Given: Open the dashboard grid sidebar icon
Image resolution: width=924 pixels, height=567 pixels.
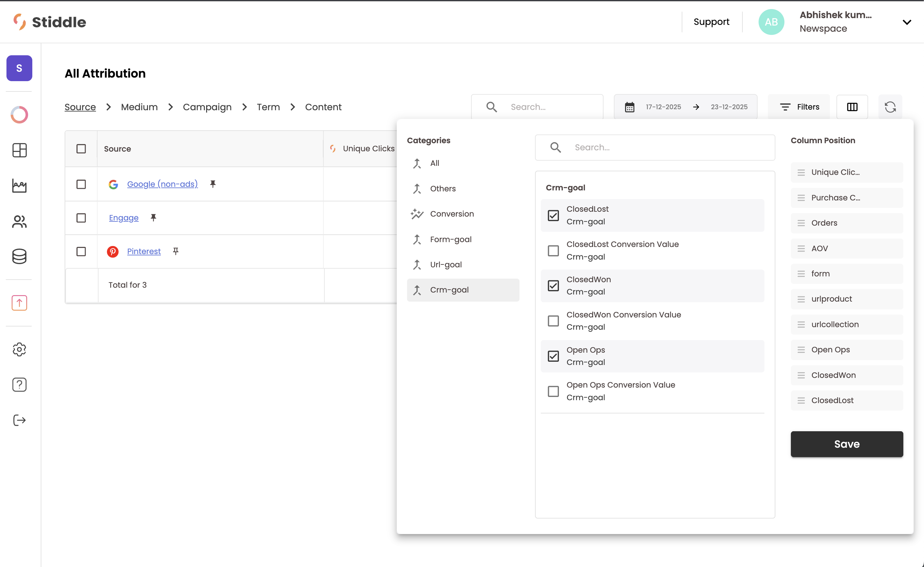Looking at the screenshot, I should click(19, 150).
